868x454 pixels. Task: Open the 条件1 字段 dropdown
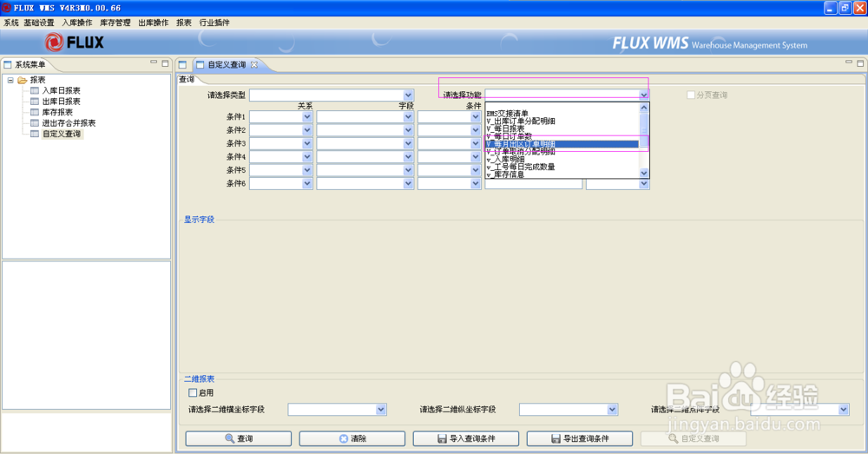(x=408, y=117)
